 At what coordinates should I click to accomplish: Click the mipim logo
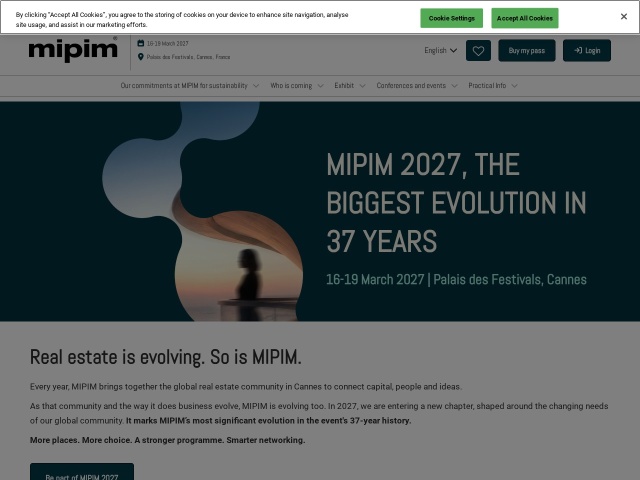pos(73,50)
